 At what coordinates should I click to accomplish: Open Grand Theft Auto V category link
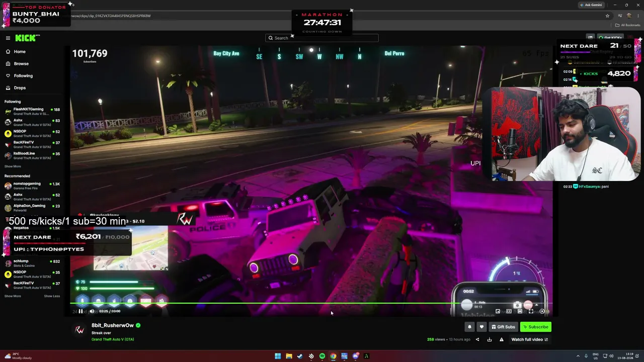tap(113, 339)
